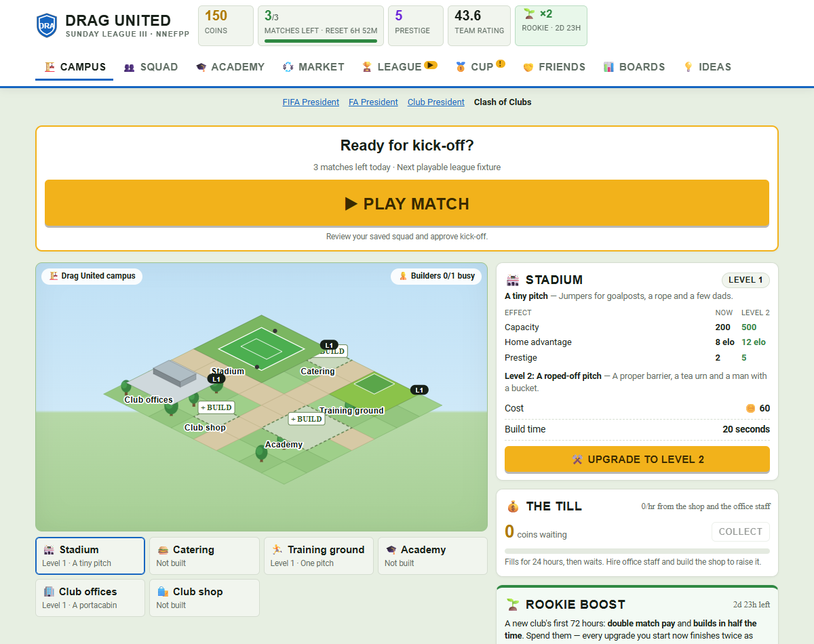The height and width of the screenshot is (644, 814).
Task: Switch to the Squad tab
Action: [x=151, y=67]
